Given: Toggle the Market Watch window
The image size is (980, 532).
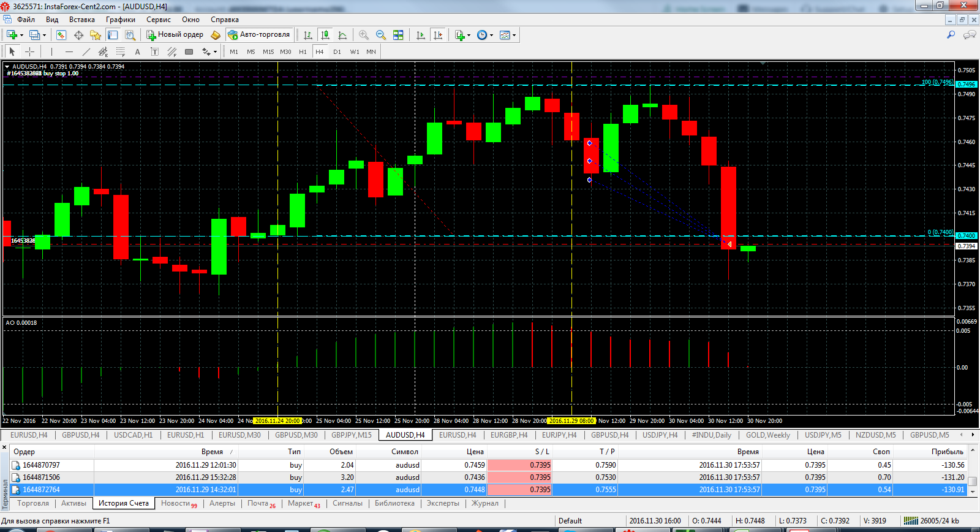Looking at the screenshot, I should click(x=61, y=35).
